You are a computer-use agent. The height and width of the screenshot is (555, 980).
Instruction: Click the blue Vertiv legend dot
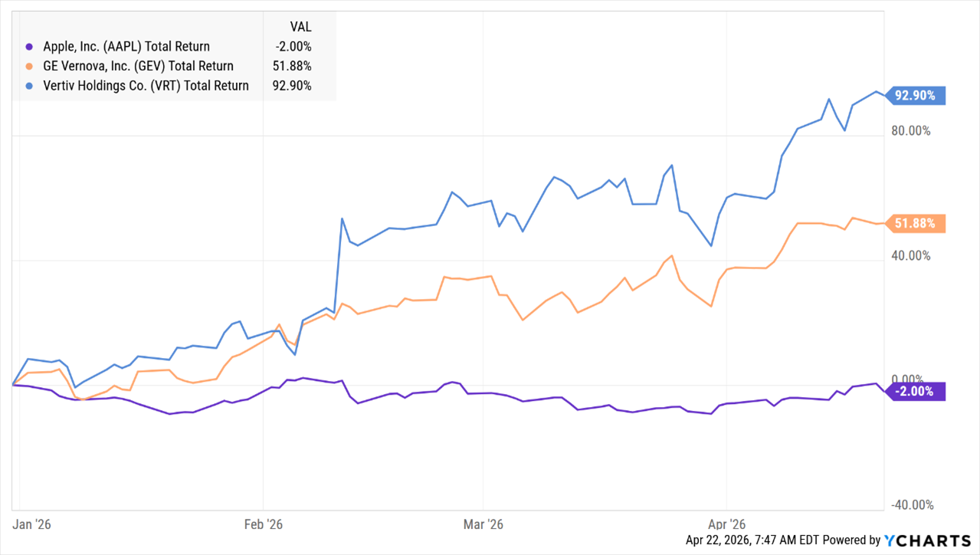(x=29, y=86)
